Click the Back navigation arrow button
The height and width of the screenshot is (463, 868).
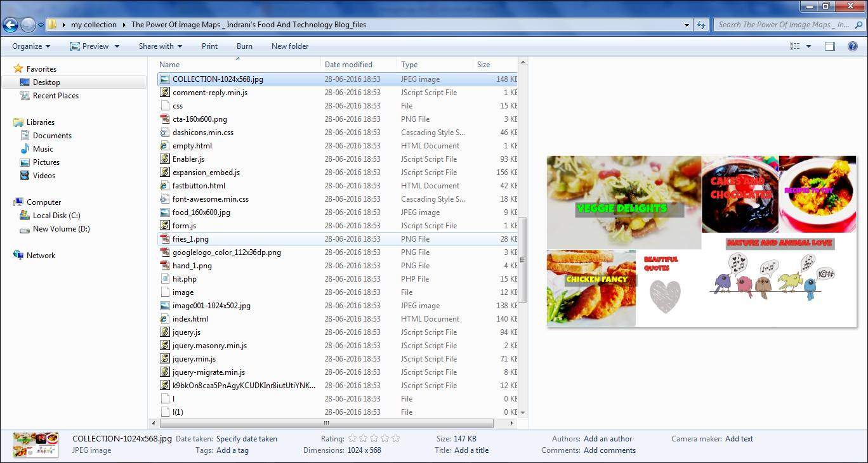point(10,25)
